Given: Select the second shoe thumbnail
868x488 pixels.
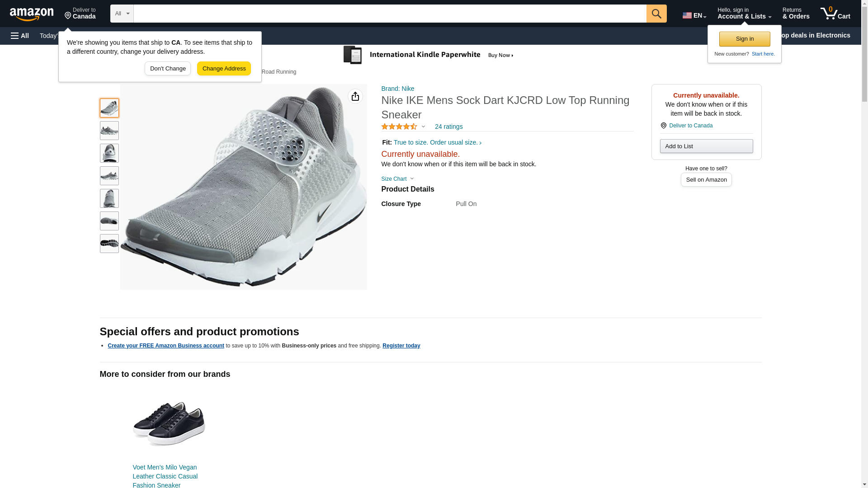Looking at the screenshot, I should click(109, 131).
